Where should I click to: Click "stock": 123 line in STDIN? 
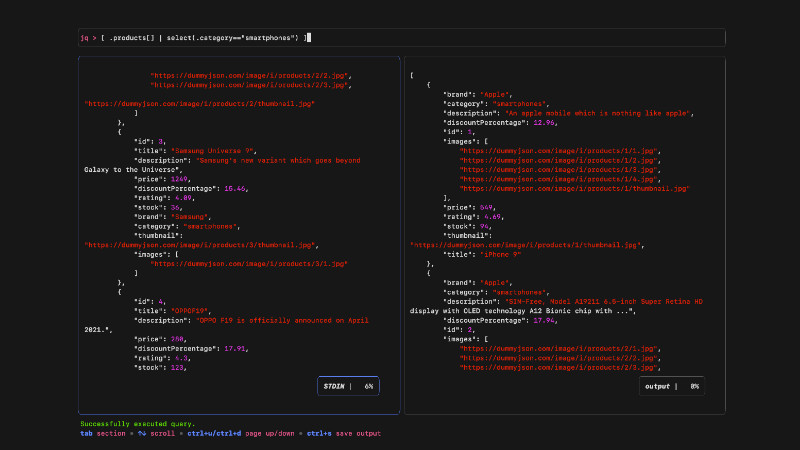click(160, 367)
